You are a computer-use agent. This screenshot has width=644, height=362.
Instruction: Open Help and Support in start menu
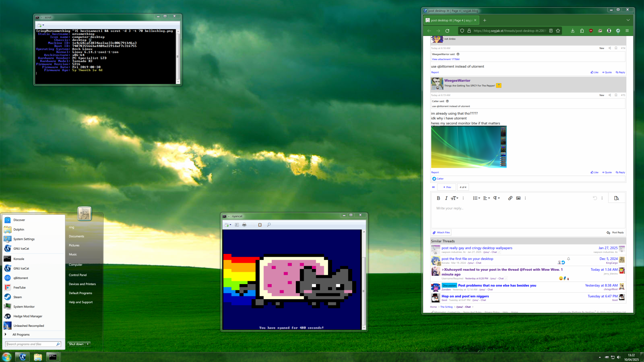(x=81, y=302)
